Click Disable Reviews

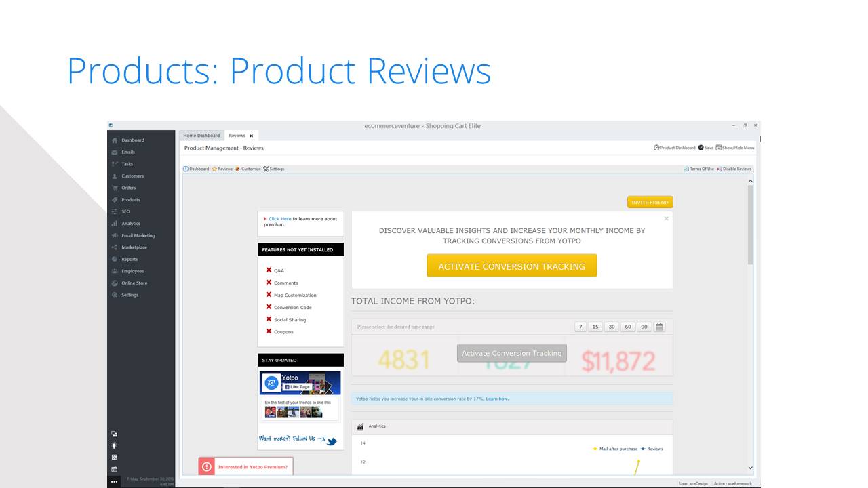point(734,169)
